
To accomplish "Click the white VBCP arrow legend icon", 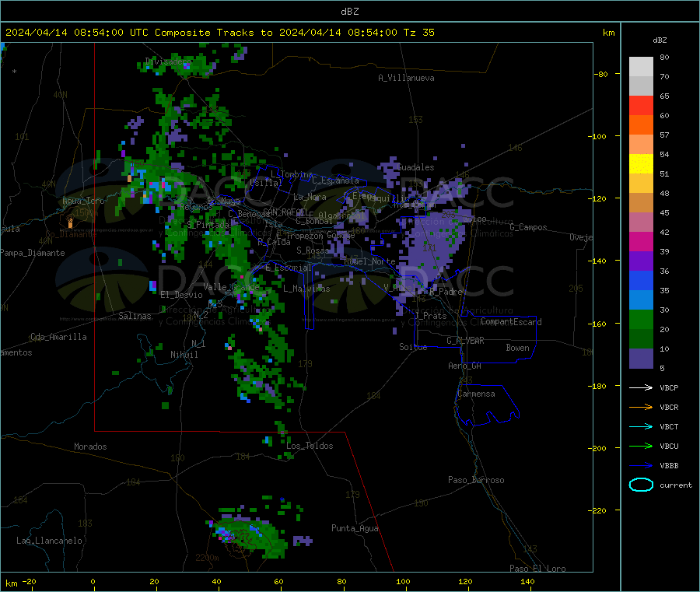I will [x=641, y=387].
